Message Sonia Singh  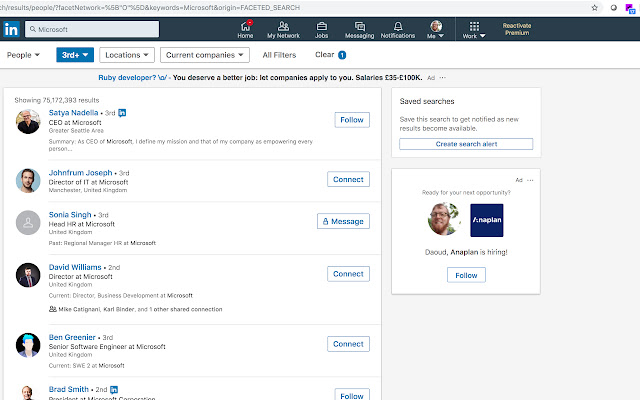[342, 221]
